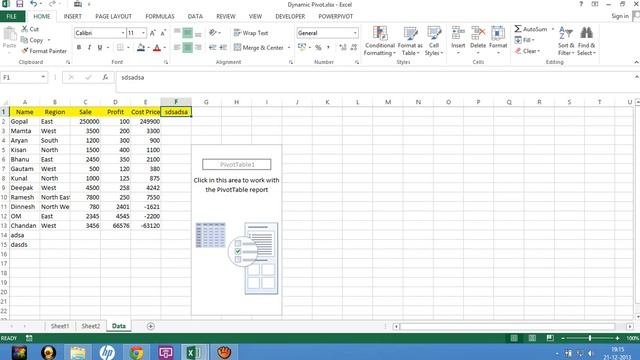640x360 pixels.
Task: Open the Calibri font name dropdown
Action: click(122, 33)
